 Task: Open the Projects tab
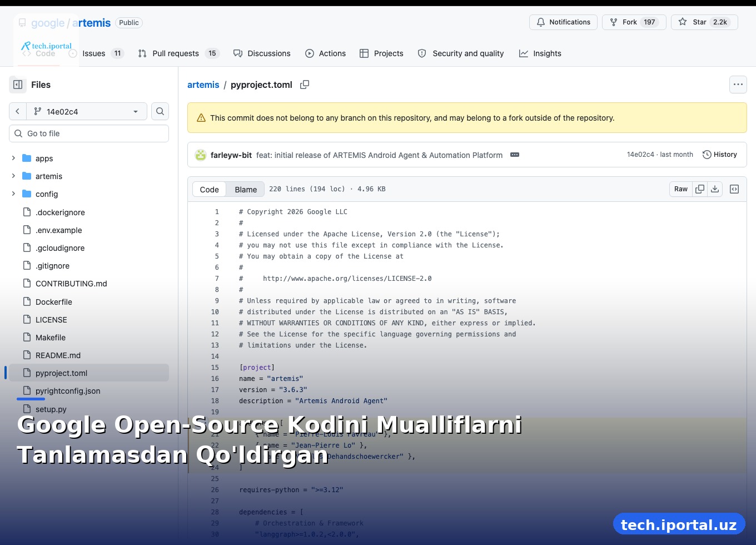click(x=381, y=53)
